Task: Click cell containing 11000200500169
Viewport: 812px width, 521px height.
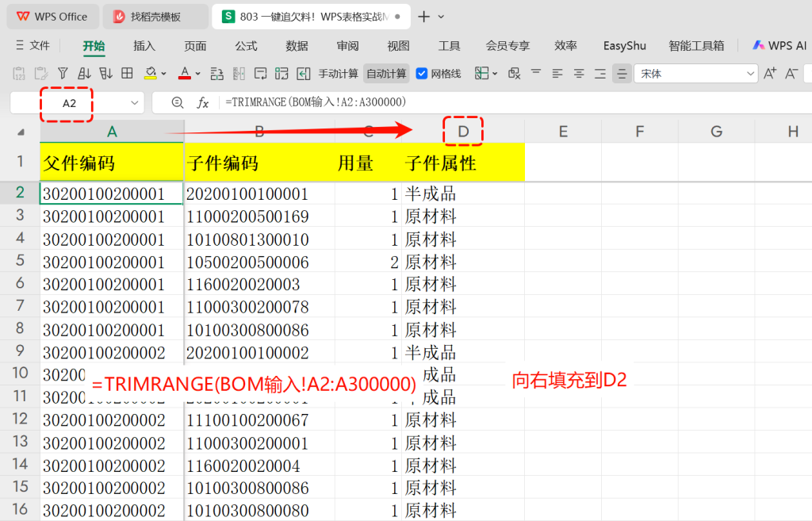Action: pyautogui.click(x=259, y=216)
